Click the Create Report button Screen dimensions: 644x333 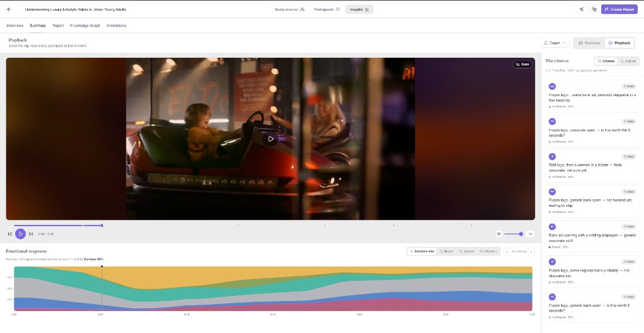[x=619, y=9]
